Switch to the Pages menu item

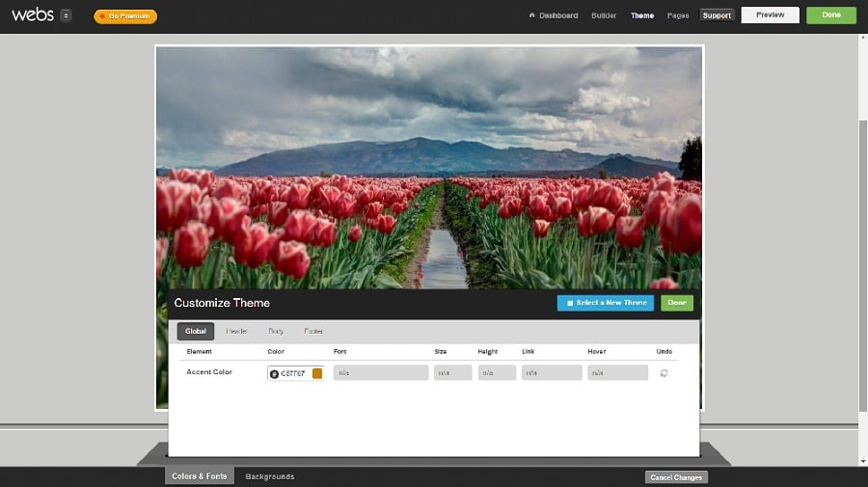[x=678, y=15]
